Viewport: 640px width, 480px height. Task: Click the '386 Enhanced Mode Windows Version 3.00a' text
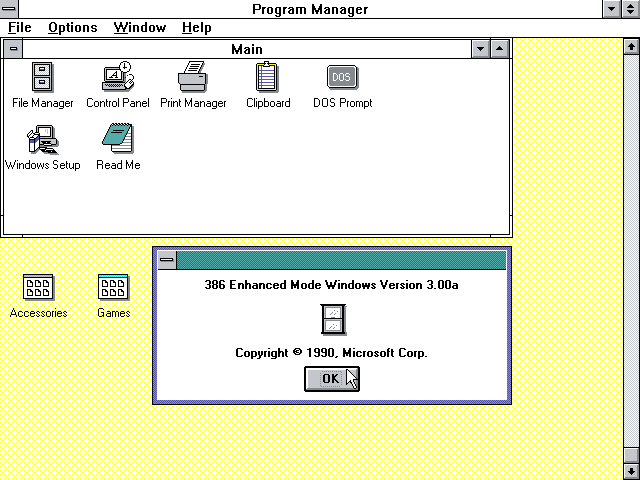[331, 284]
